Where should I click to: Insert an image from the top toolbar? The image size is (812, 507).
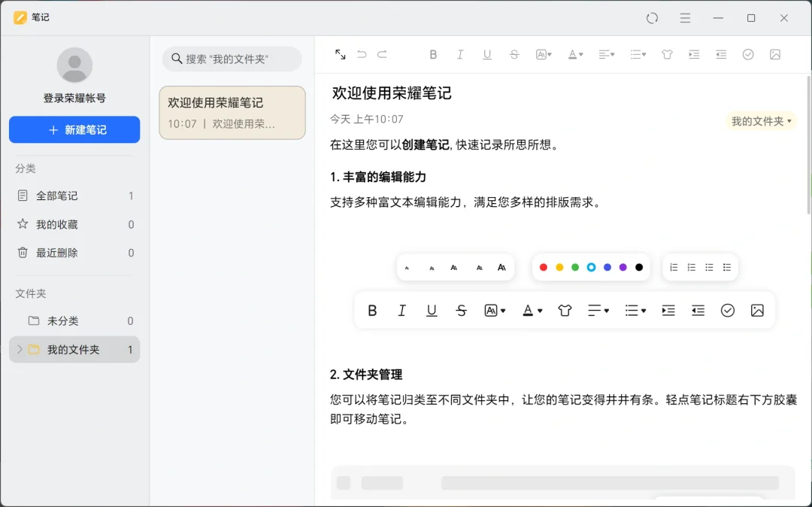pyautogui.click(x=774, y=54)
